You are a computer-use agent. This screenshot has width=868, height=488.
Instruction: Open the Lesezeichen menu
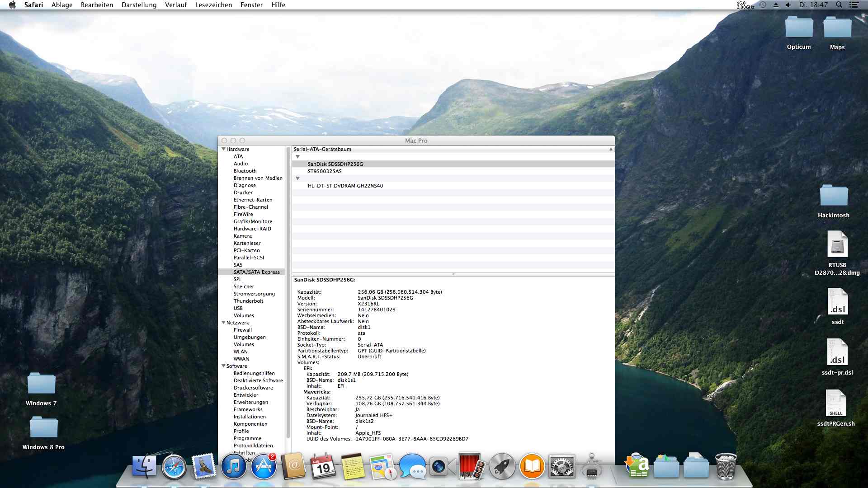coord(213,5)
